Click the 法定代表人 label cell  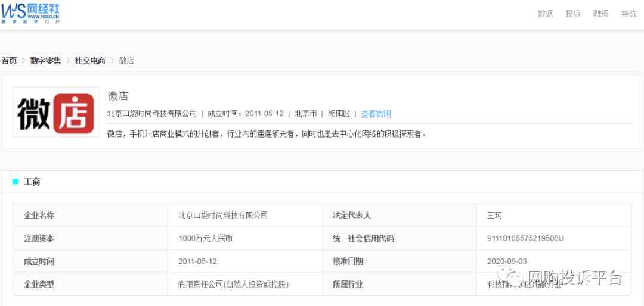[x=399, y=216]
